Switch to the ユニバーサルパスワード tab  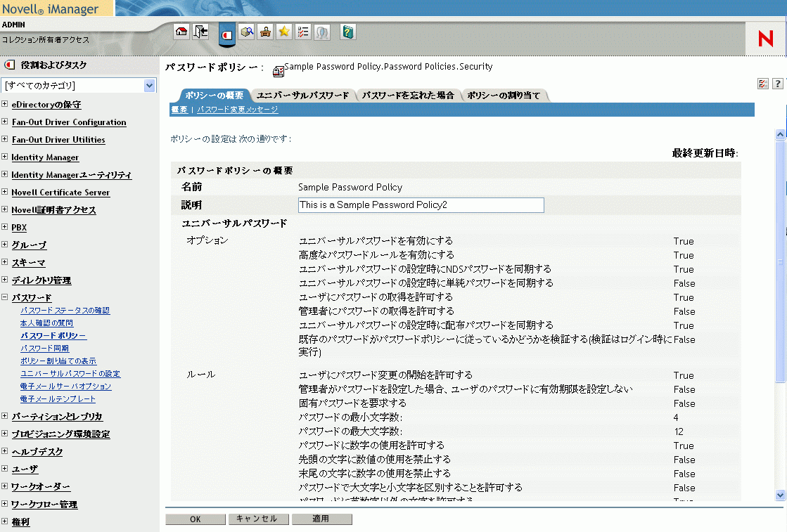(302, 96)
